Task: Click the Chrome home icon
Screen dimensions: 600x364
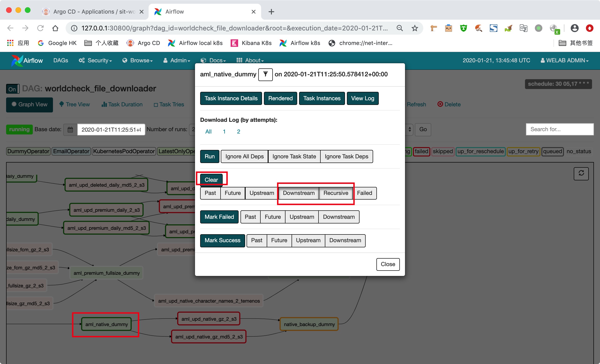Action: coord(55,28)
